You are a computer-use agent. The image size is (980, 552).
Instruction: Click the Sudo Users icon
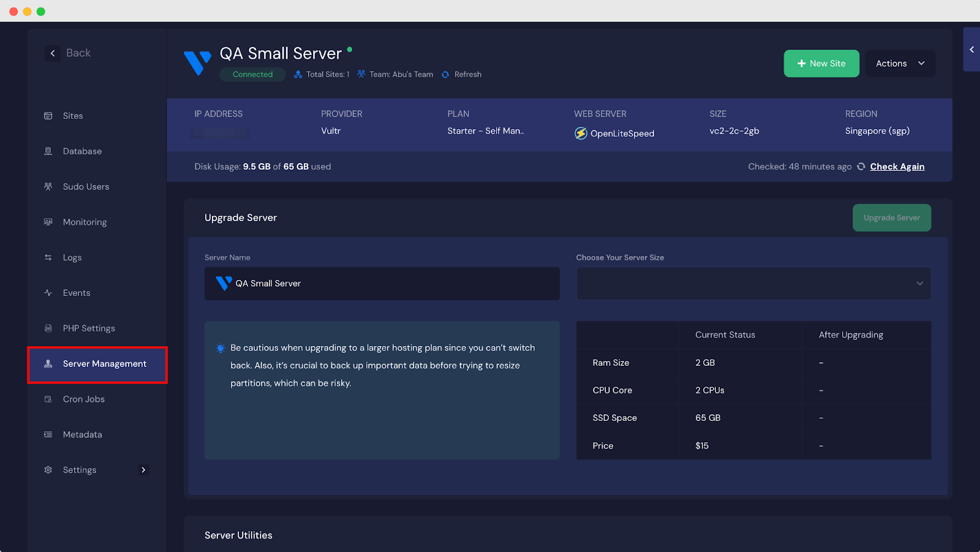pos(48,186)
